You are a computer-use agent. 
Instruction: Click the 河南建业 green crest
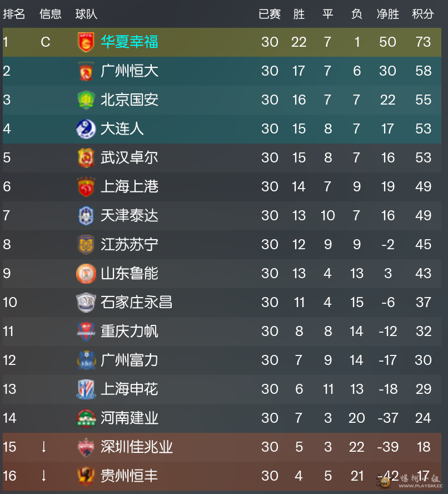point(86,418)
